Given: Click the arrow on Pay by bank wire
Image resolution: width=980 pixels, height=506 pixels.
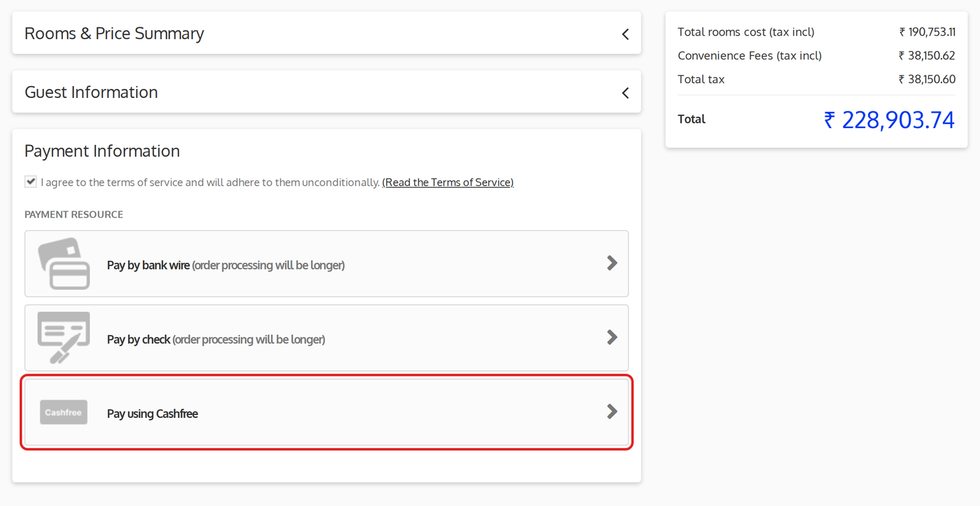Looking at the screenshot, I should tap(612, 263).
